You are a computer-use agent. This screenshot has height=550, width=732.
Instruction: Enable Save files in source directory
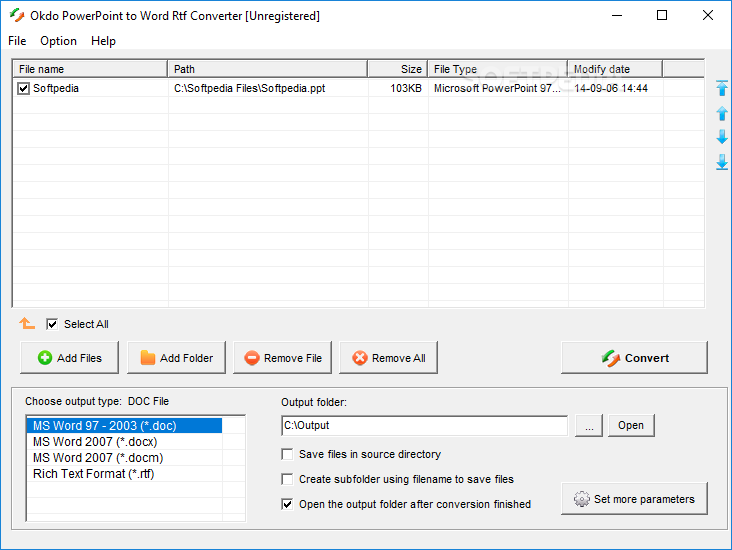point(287,454)
